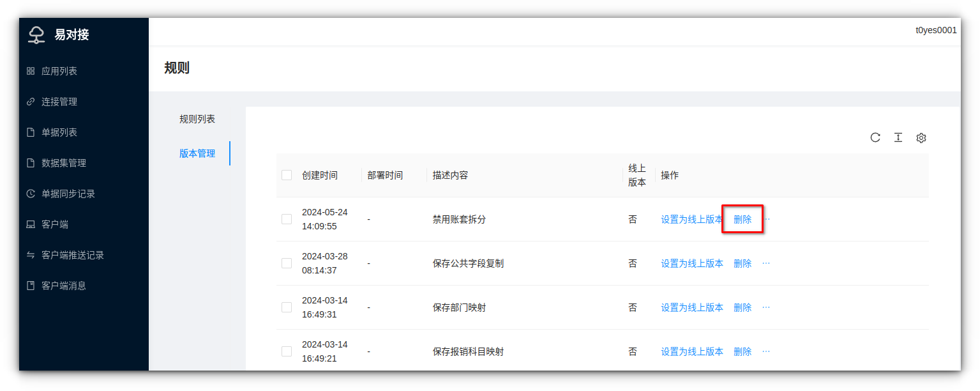Image resolution: width=980 pixels, height=391 pixels.
Task: Select the checkbox for 保存部门映射 row
Action: coord(287,307)
